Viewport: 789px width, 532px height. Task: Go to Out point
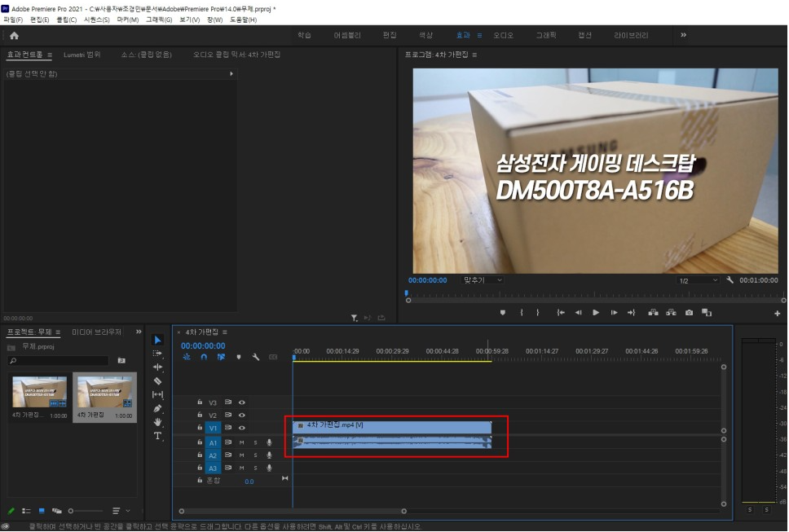pyautogui.click(x=631, y=313)
